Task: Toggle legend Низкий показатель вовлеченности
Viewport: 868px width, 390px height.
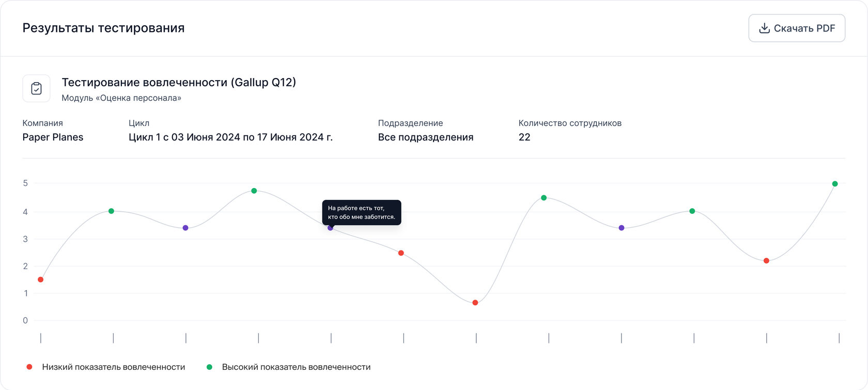Action: coord(114,367)
